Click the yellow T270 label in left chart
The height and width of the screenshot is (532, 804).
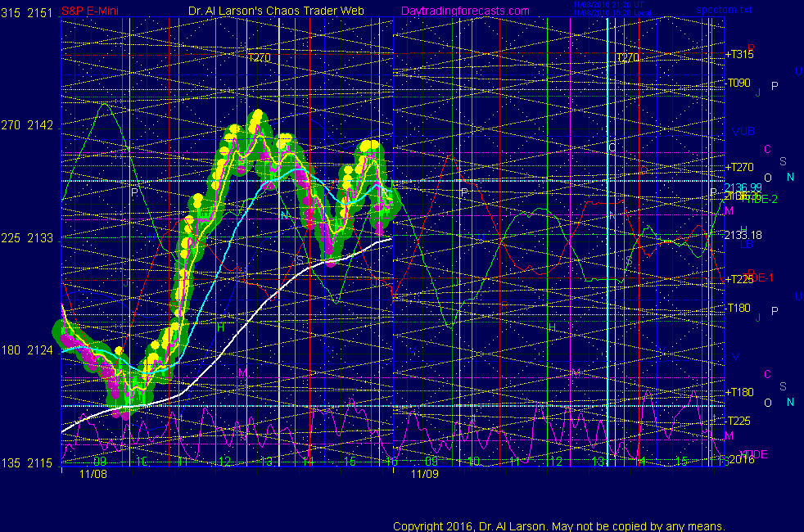pos(259,58)
